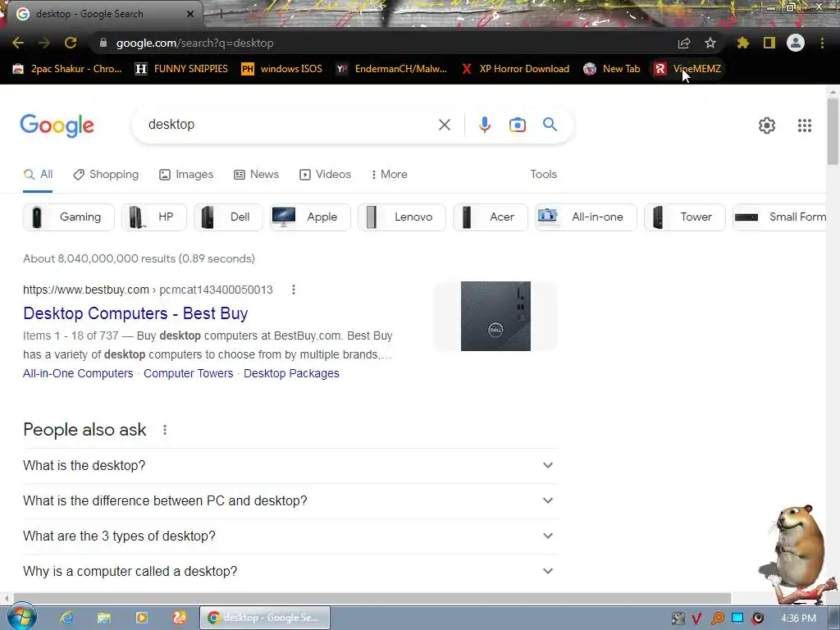Open the New Tab bookmark

click(x=612, y=69)
